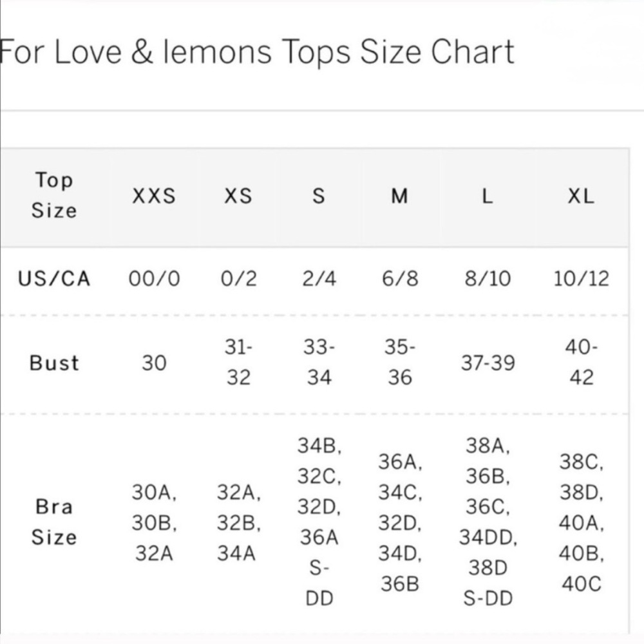Select the 00/0 US/CA size cell
Viewport: 644px width, 644px height.
pos(154,279)
